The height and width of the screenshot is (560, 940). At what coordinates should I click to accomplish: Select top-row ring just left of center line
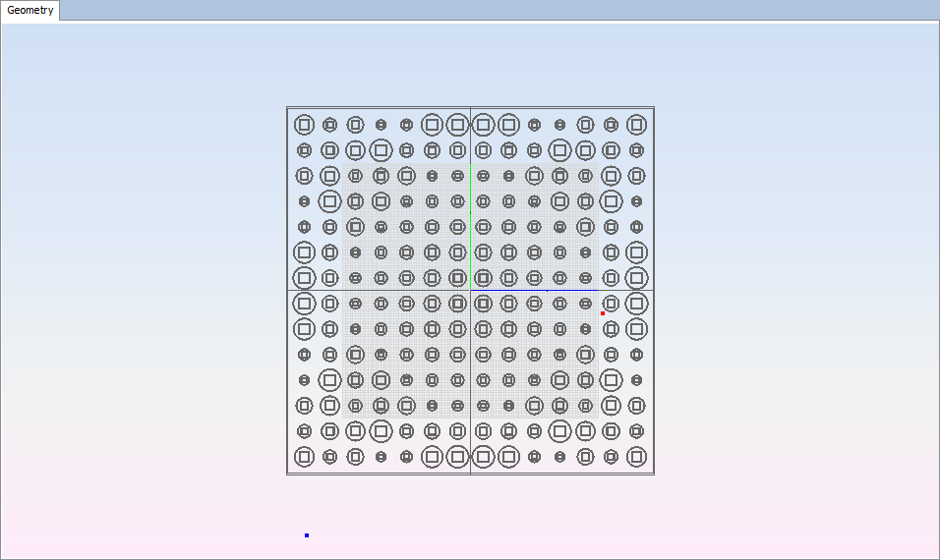click(457, 125)
